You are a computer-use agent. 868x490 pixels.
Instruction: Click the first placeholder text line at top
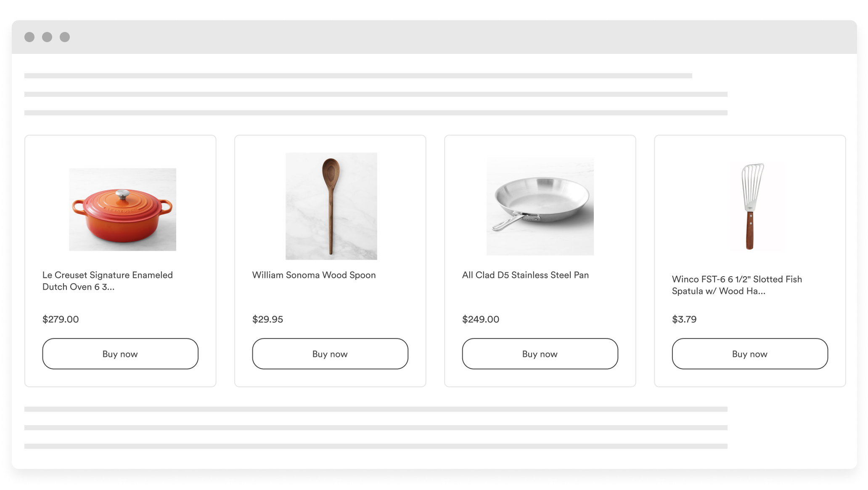pos(358,76)
